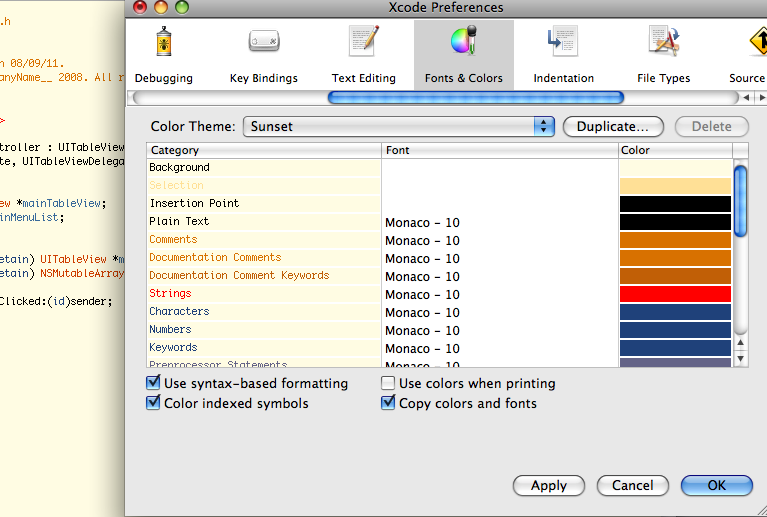Select the Documentation Comments category row
The width and height of the screenshot is (767, 517).
(264, 258)
